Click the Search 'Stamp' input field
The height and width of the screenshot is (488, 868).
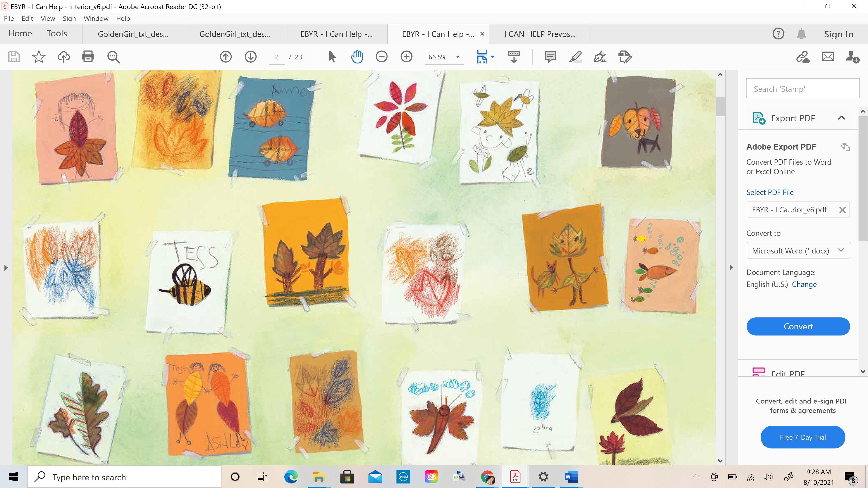[803, 89]
